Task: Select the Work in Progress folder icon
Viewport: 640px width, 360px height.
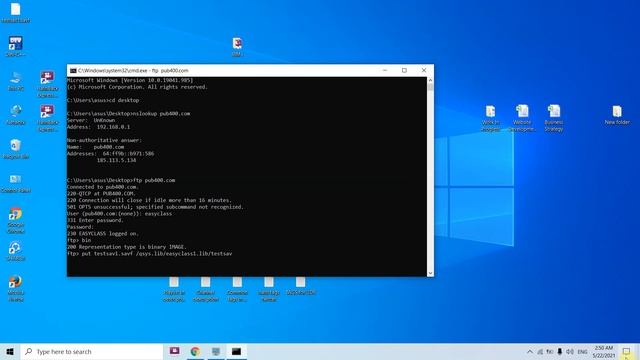Action: coord(490,118)
